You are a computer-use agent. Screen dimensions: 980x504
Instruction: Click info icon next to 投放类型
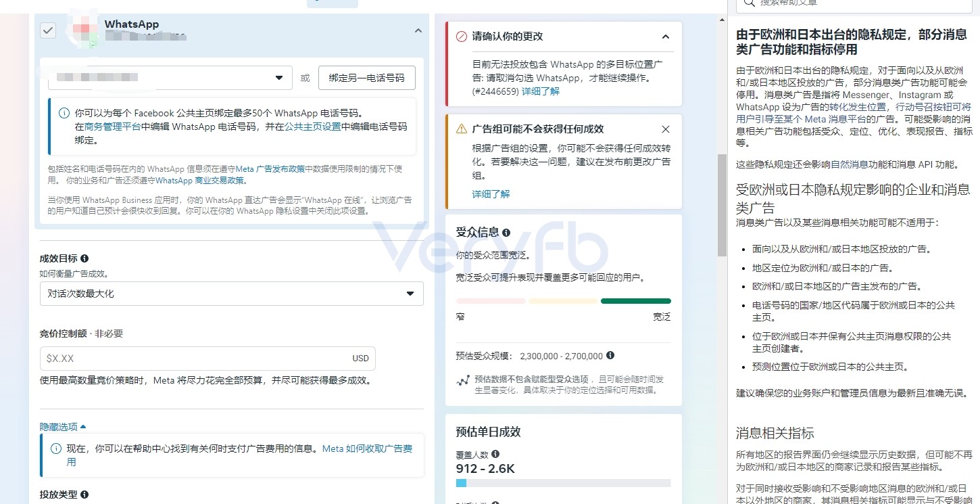[84, 495]
